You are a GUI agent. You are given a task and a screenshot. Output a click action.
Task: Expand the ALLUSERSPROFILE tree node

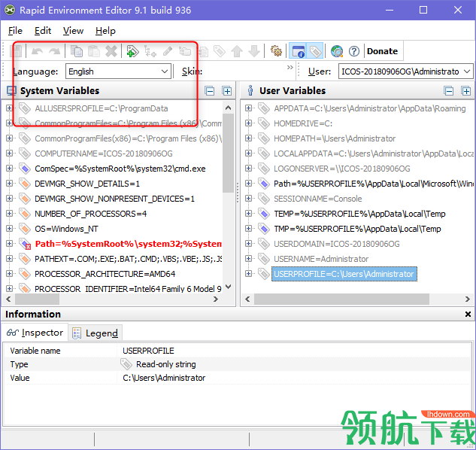(9, 108)
